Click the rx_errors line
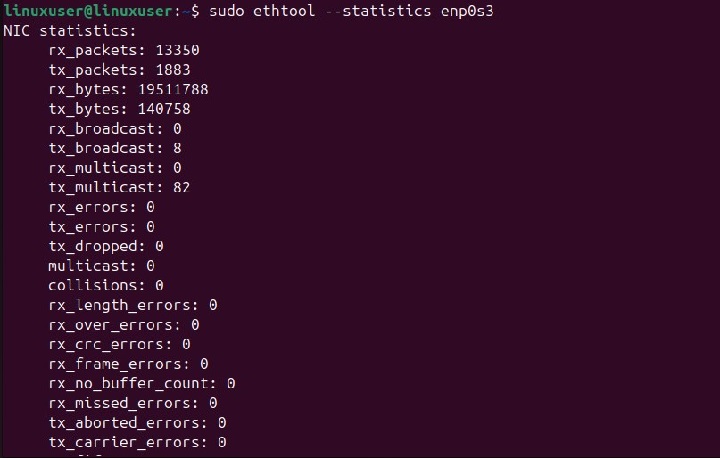This screenshot has height=459, width=720. click(101, 207)
